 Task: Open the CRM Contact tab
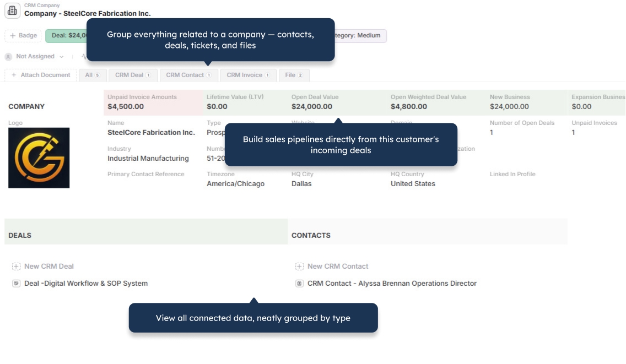(189, 75)
